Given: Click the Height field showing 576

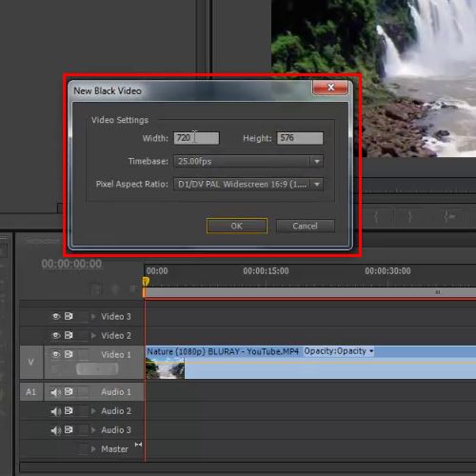Looking at the screenshot, I should coord(300,138).
